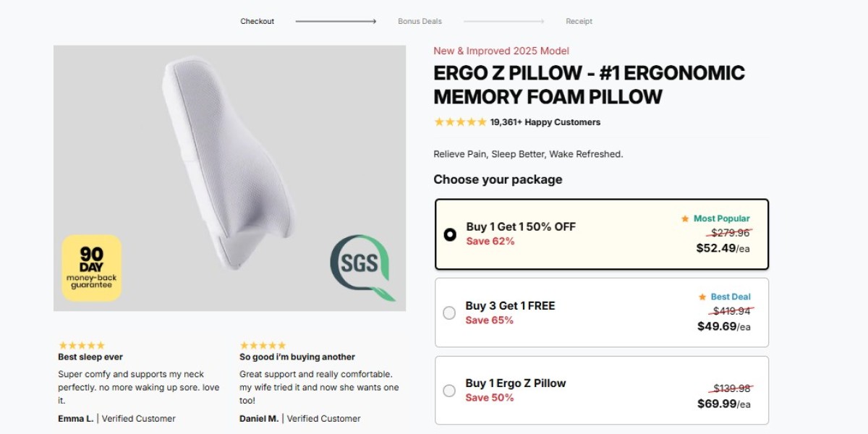
Task: Click the arrow between Checkout and Bonus Deals
Action: pyautogui.click(x=336, y=22)
